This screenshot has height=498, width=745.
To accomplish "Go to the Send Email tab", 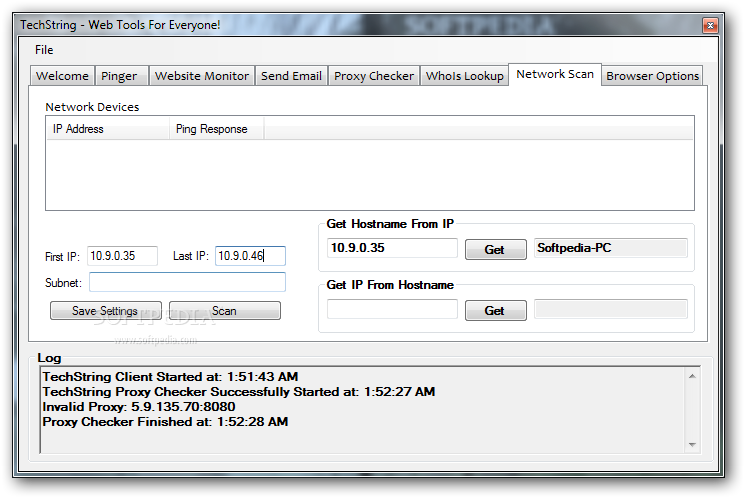I will click(291, 76).
